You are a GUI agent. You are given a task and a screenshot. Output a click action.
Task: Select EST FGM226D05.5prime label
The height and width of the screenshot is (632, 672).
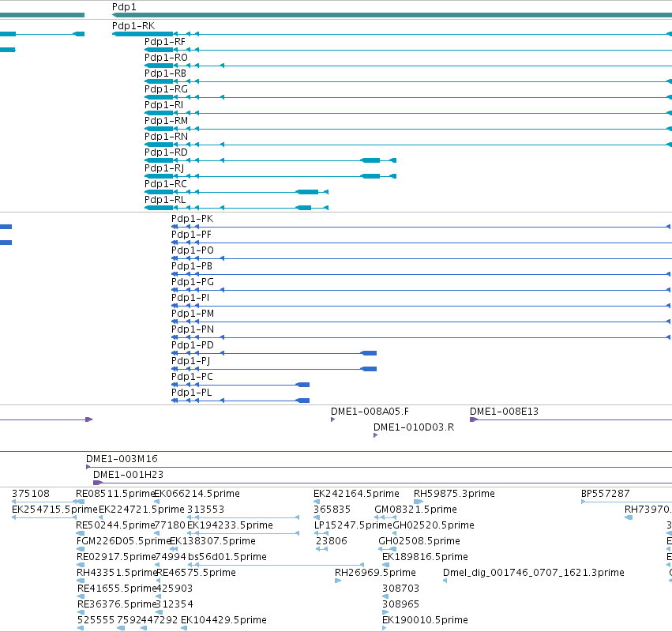(x=123, y=541)
